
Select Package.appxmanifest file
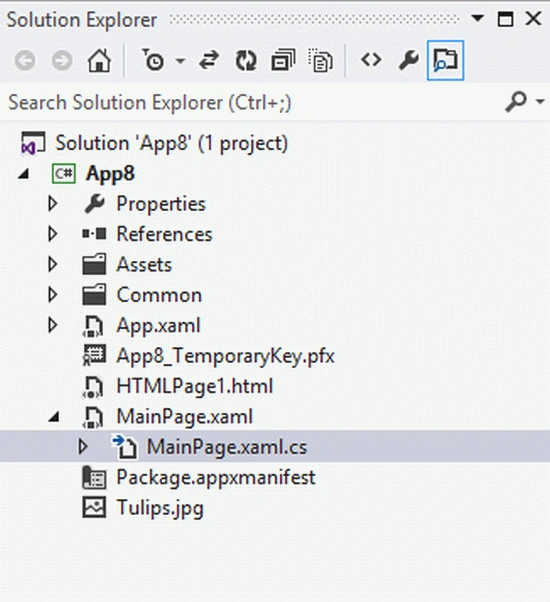pyautogui.click(x=216, y=478)
